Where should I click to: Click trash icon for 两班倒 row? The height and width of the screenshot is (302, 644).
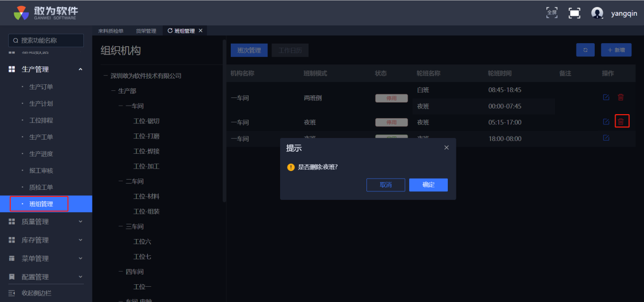pos(621,97)
